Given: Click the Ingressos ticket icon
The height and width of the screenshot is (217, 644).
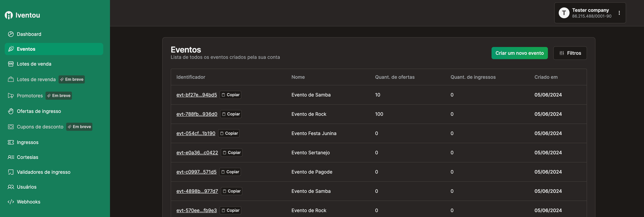Looking at the screenshot, I should point(11,142).
